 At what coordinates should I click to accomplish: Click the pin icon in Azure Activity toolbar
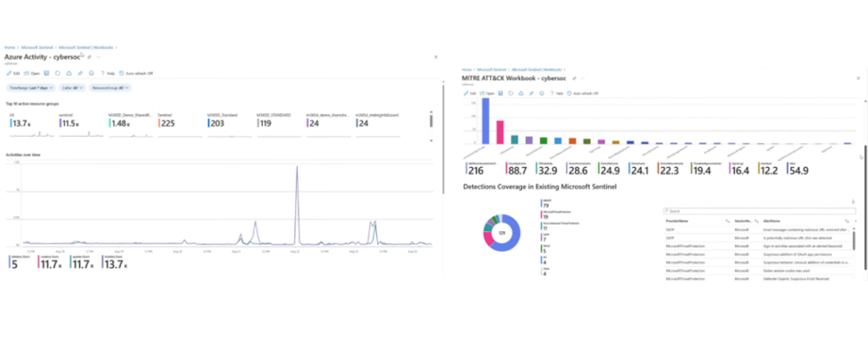(80, 73)
